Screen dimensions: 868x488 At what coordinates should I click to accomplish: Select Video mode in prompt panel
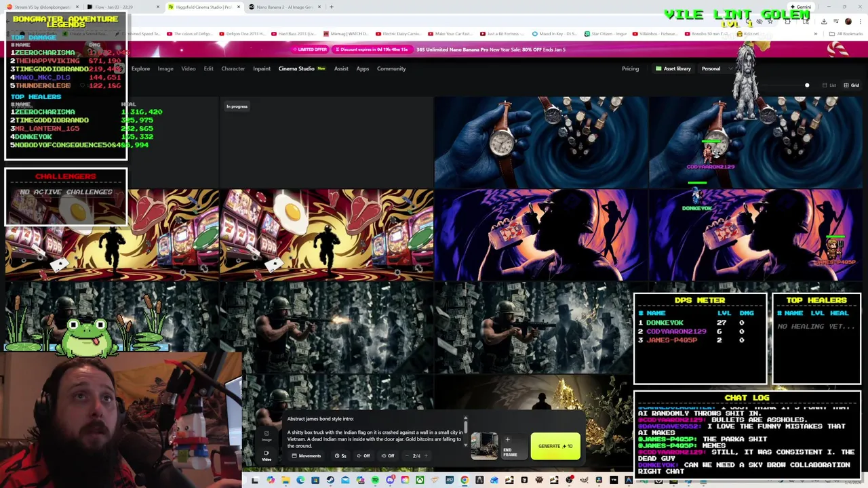point(267,455)
